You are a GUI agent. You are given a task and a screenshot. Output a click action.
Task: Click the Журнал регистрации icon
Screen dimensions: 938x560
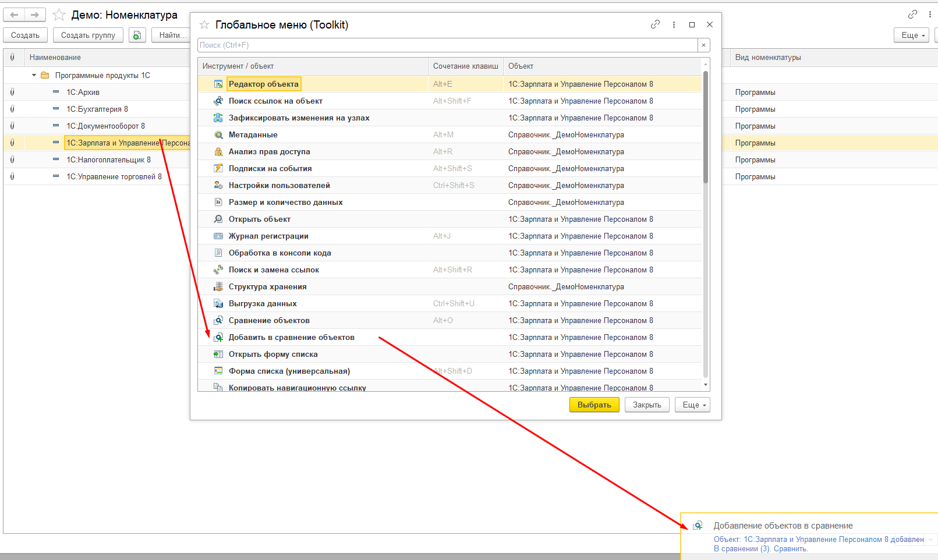point(218,236)
